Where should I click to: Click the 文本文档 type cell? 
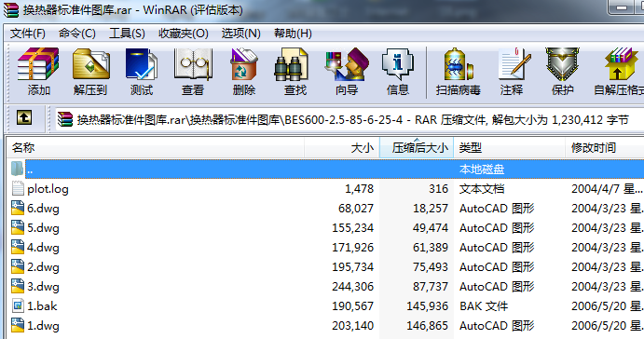pyautogui.click(x=481, y=189)
